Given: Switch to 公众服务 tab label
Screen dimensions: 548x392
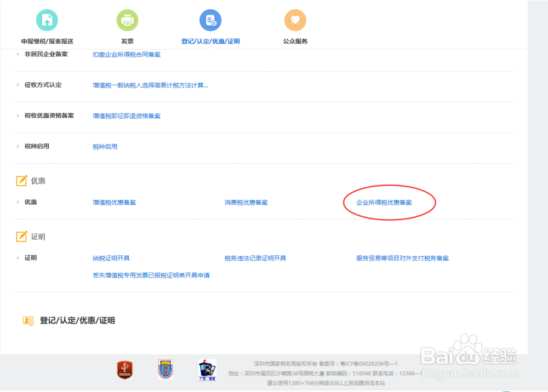Looking at the screenshot, I should point(295,41).
